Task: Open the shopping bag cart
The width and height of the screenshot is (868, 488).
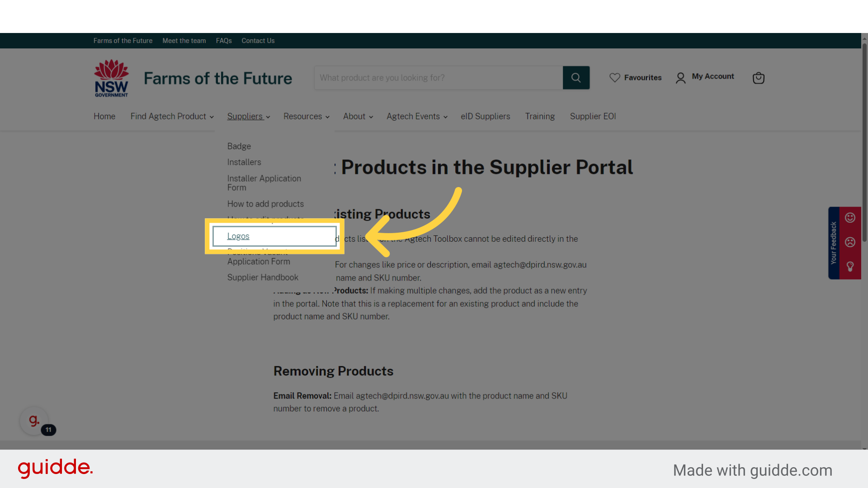Action: coord(758,78)
